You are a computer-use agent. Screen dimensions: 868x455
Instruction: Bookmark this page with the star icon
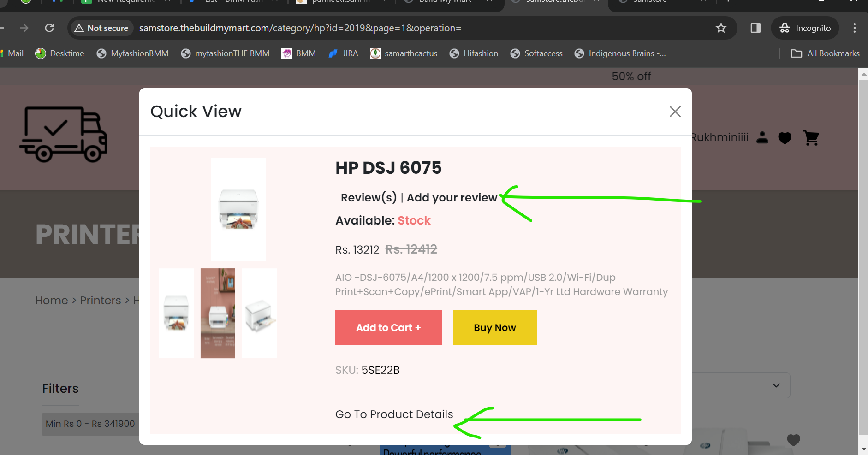pyautogui.click(x=721, y=28)
